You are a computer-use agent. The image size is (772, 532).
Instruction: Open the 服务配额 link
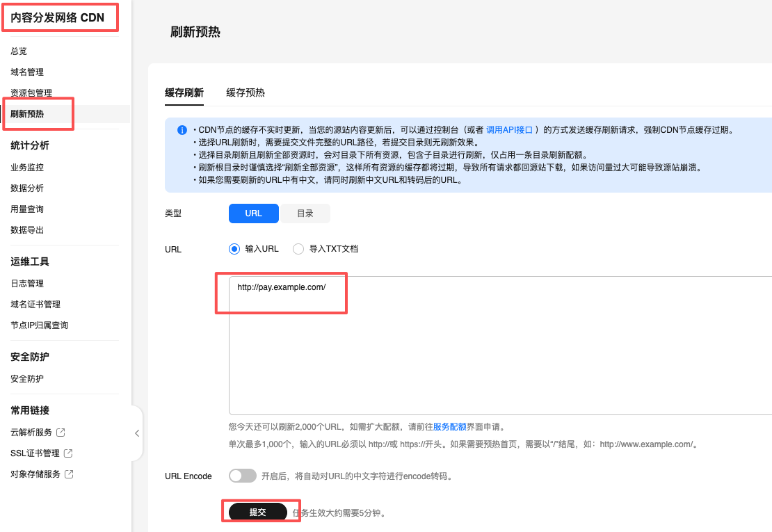coord(449,427)
